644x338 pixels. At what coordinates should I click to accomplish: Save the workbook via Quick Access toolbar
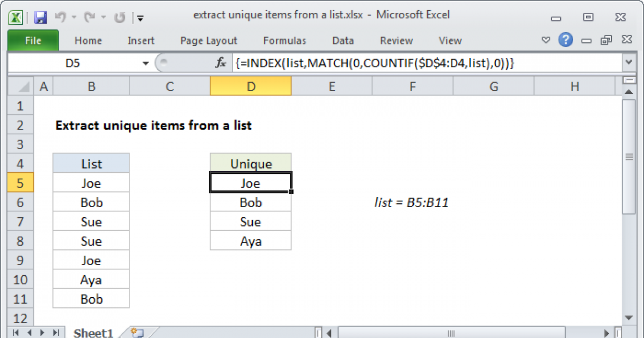click(x=40, y=16)
